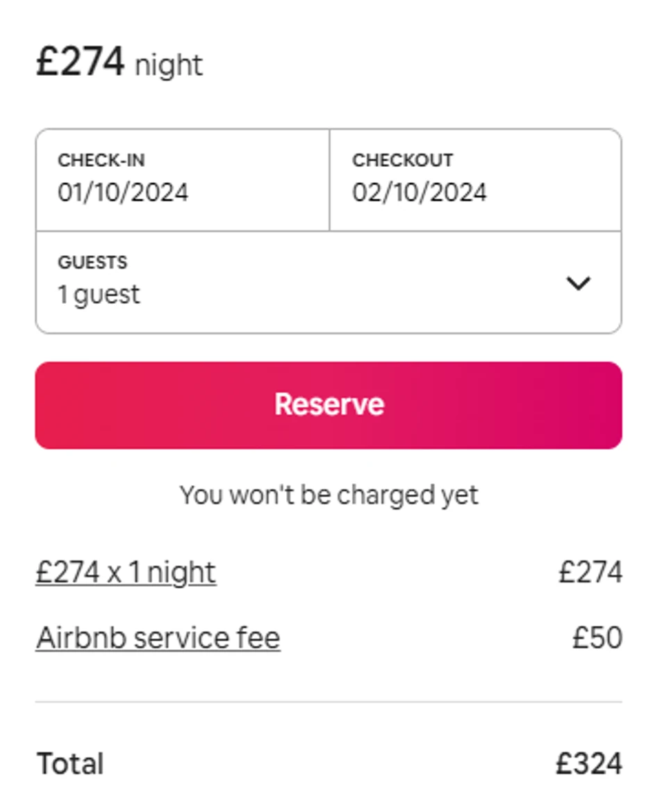The height and width of the screenshot is (812, 653).
Task: Open the Guests dropdown selector
Action: pos(328,282)
